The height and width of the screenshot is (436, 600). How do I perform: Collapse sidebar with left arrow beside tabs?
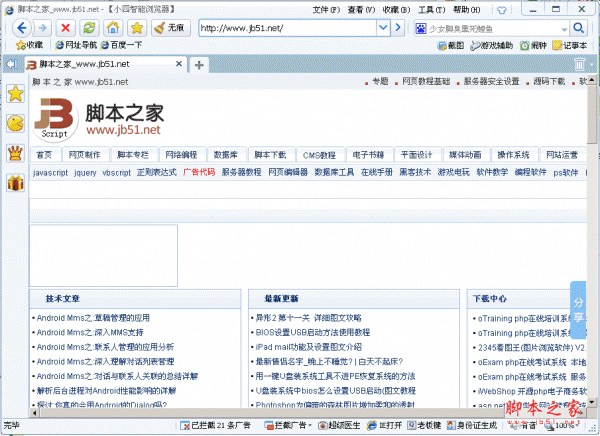coord(12,64)
